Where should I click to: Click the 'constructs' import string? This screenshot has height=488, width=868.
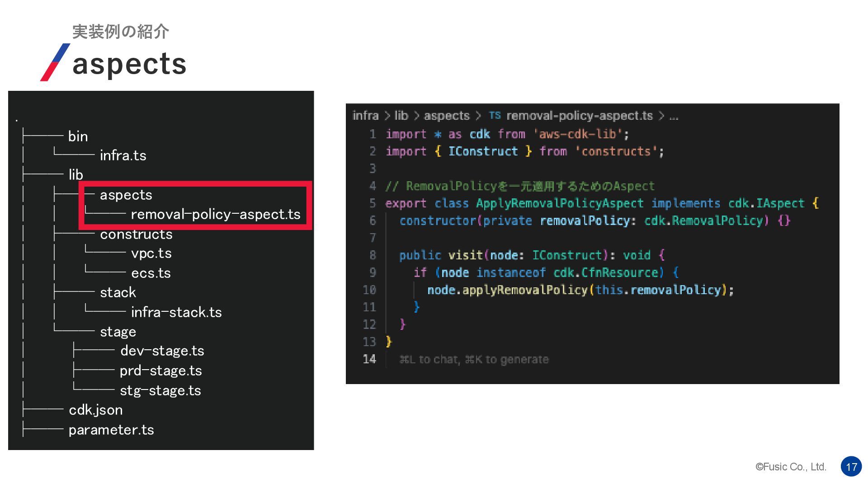[616, 151]
